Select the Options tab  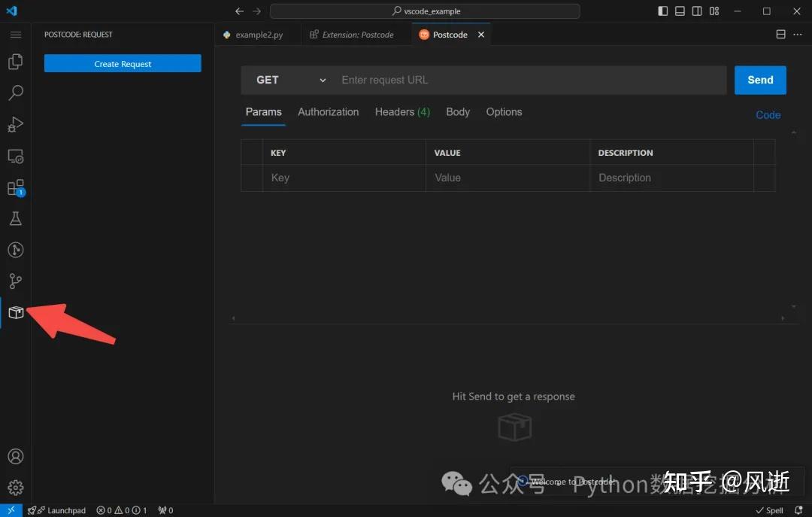pyautogui.click(x=504, y=112)
